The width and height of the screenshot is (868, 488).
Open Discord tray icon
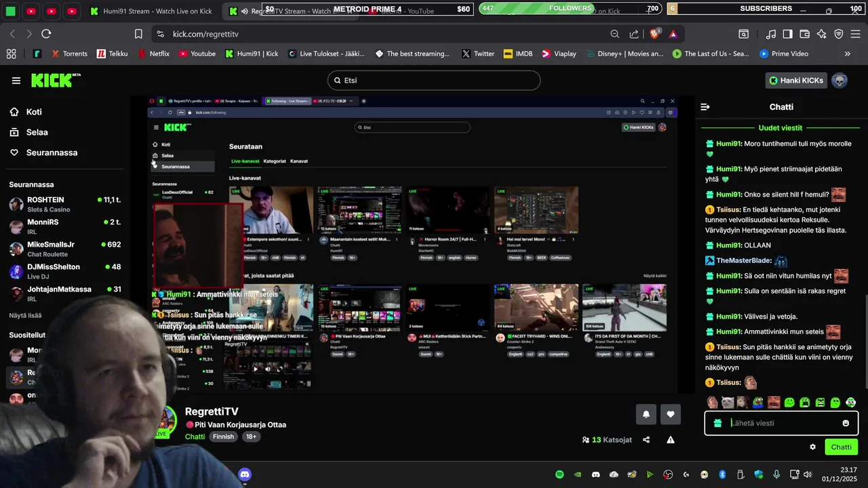point(596,474)
